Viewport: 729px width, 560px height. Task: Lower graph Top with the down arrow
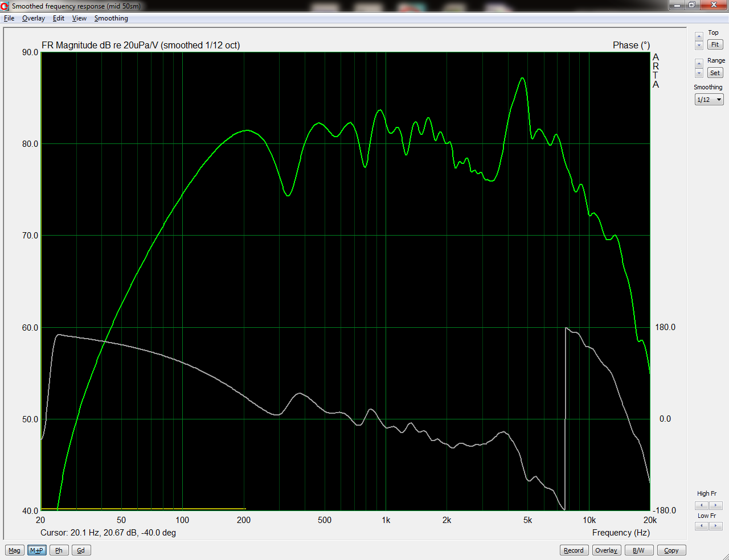(x=699, y=45)
